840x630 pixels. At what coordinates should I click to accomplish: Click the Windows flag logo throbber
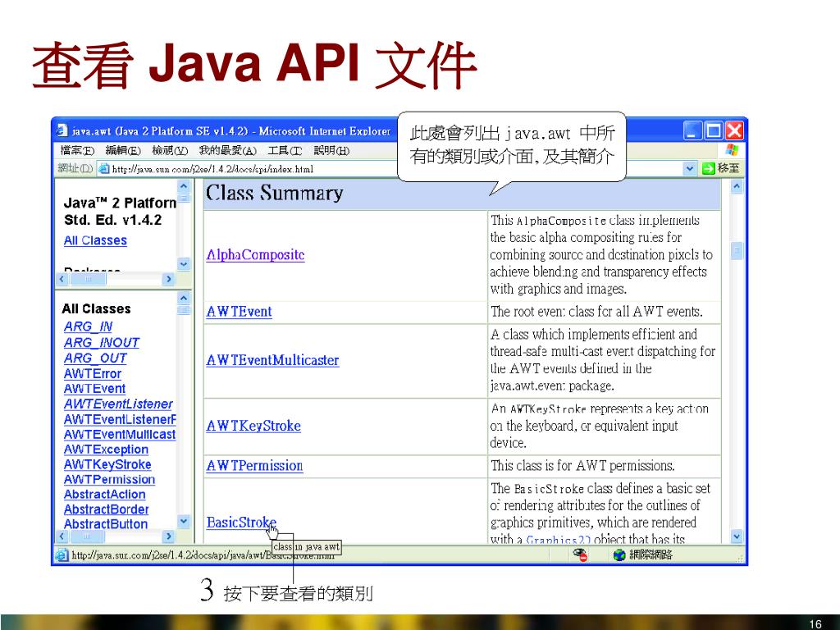click(732, 150)
